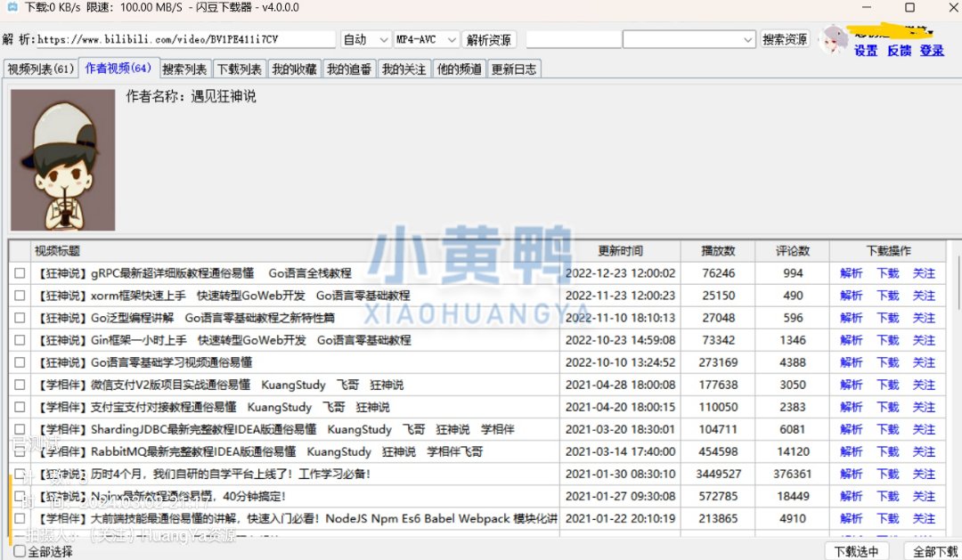Screen dimensions: 962x560
Task: Click the 全部下载 button
Action: pos(932,552)
